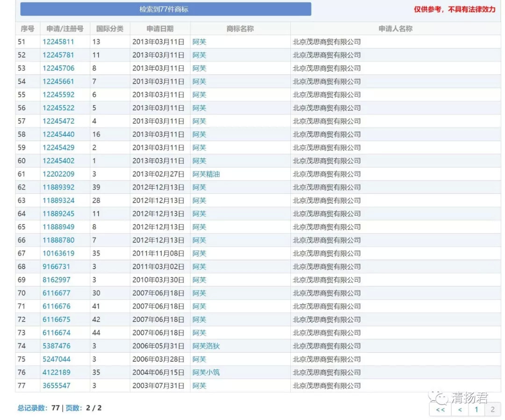The height and width of the screenshot is (420, 505).
Task: Click trademark name 阿芙 in row 70
Action: [199, 293]
